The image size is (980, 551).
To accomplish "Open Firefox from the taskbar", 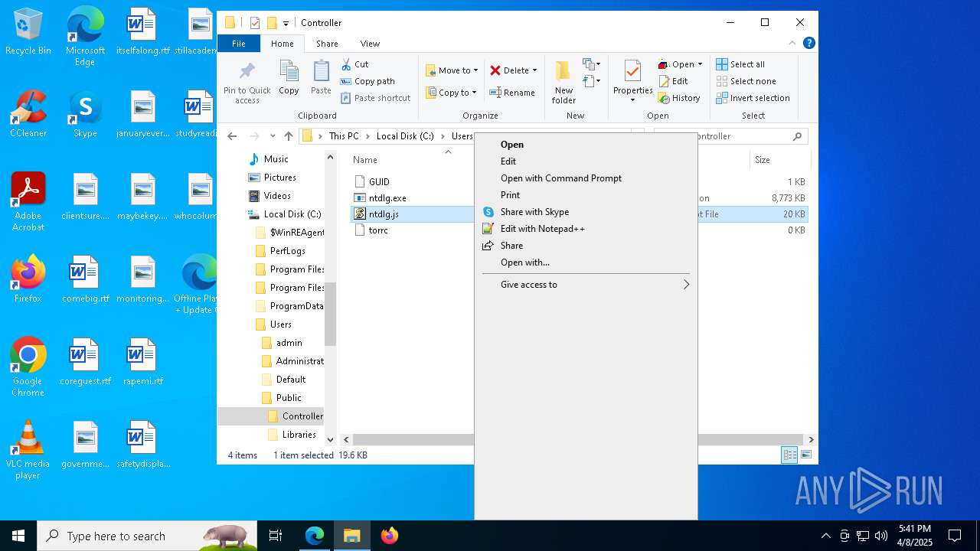I will tap(390, 536).
